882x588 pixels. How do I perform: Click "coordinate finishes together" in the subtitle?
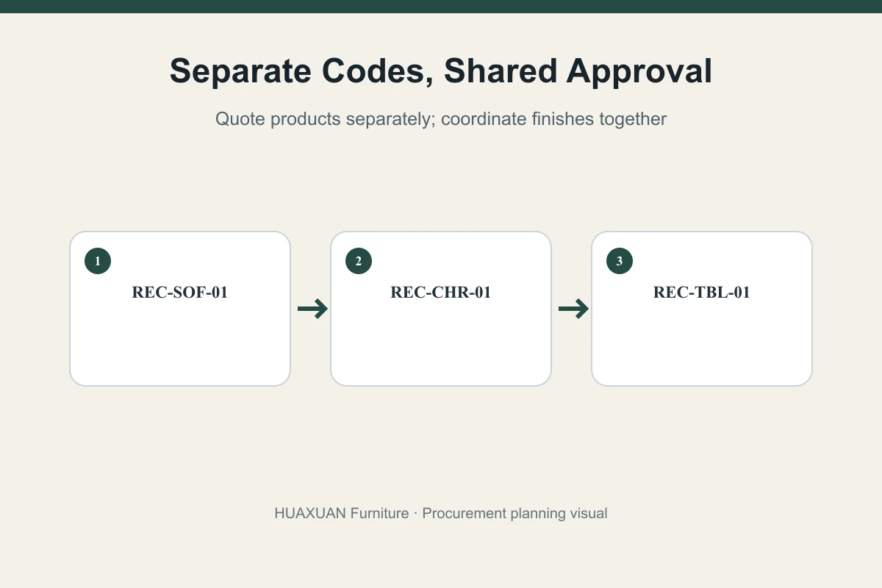point(553,119)
